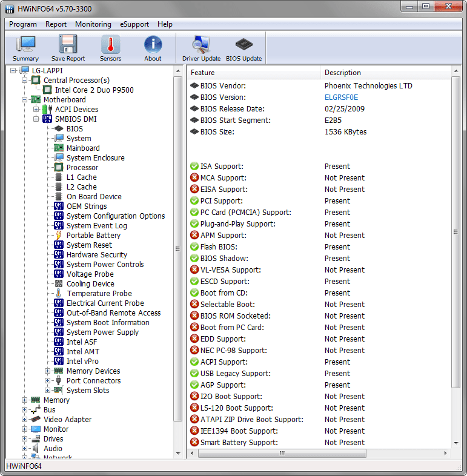Select Voltage Probe entry
The width and height of the screenshot is (467, 476).
(90, 274)
